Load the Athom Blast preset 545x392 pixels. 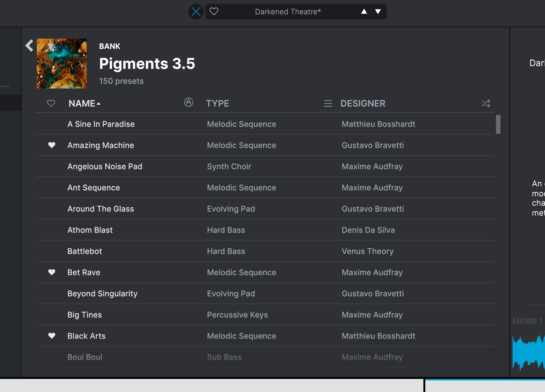click(x=90, y=230)
